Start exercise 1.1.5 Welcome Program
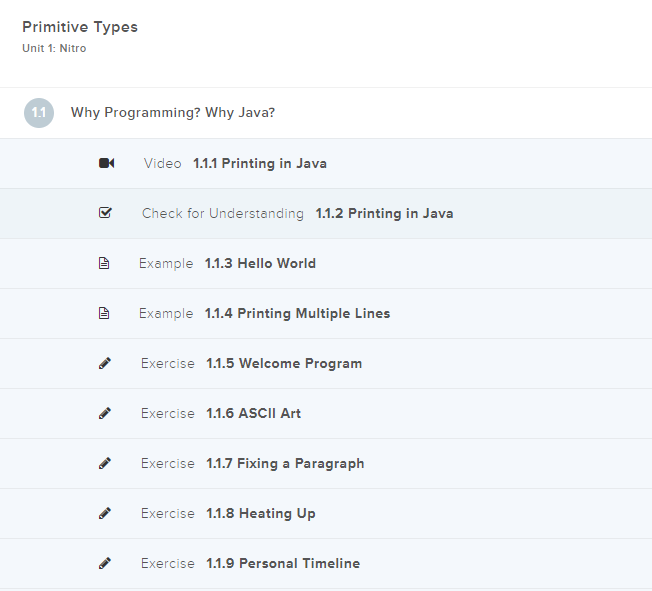The height and width of the screenshot is (591, 652). [284, 363]
